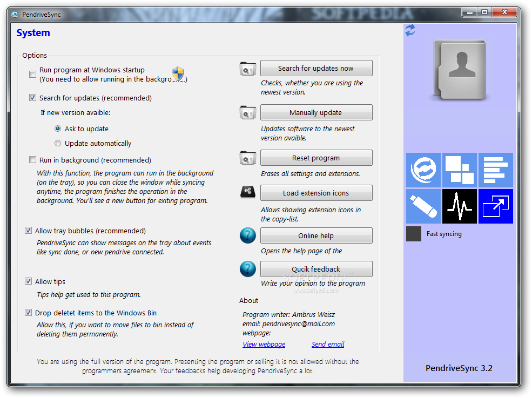Screen dimensions: 532x398
Task: Click the icon beside Reset program
Action: point(248,158)
